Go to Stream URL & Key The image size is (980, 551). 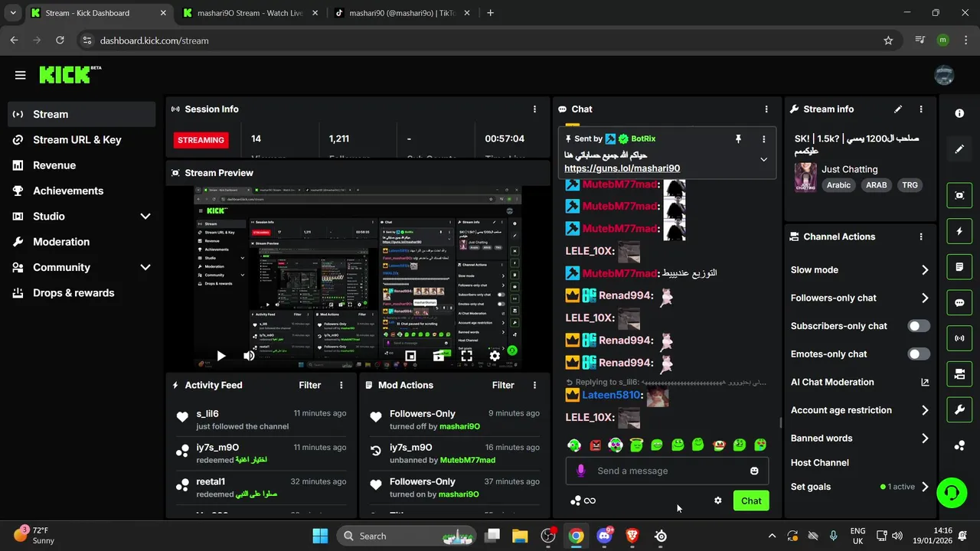82,140
